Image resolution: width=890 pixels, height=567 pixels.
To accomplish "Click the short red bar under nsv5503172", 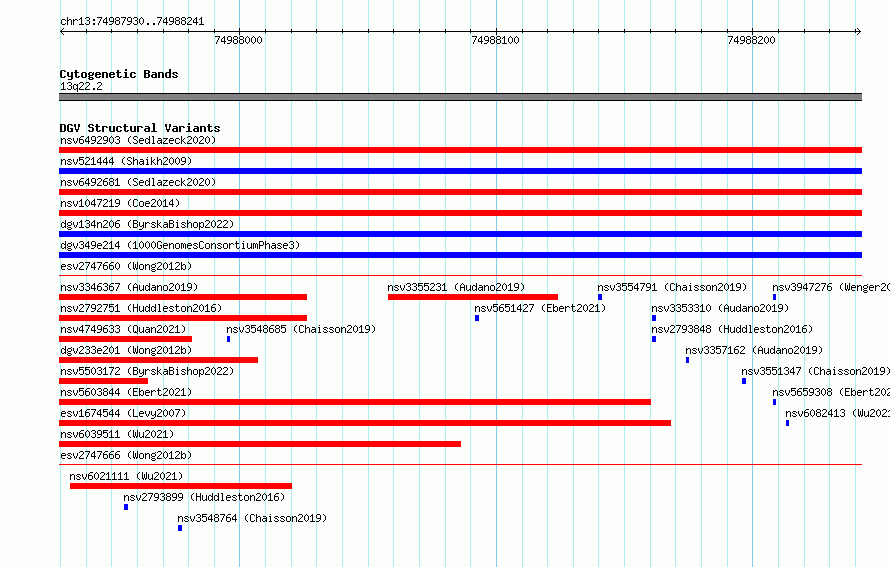I will [103, 381].
